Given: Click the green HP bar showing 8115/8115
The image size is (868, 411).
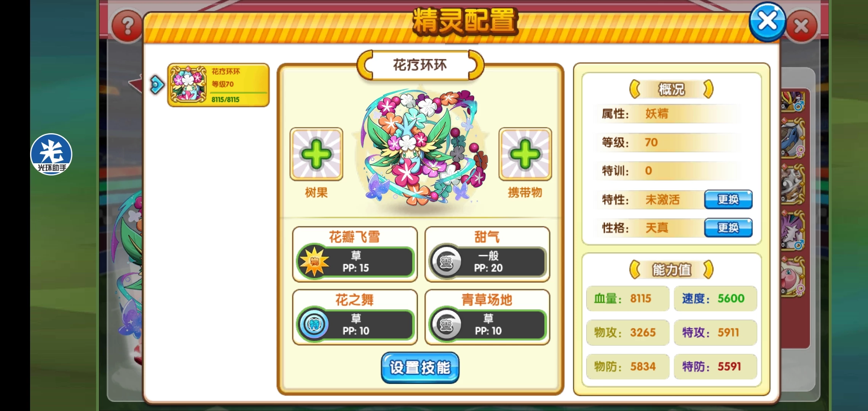Looking at the screenshot, I should 239,92.
